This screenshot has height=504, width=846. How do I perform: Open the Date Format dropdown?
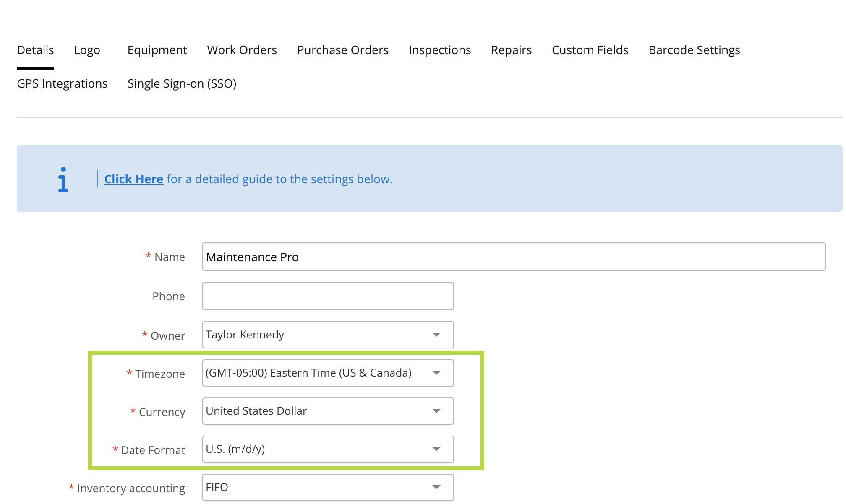pos(328,449)
